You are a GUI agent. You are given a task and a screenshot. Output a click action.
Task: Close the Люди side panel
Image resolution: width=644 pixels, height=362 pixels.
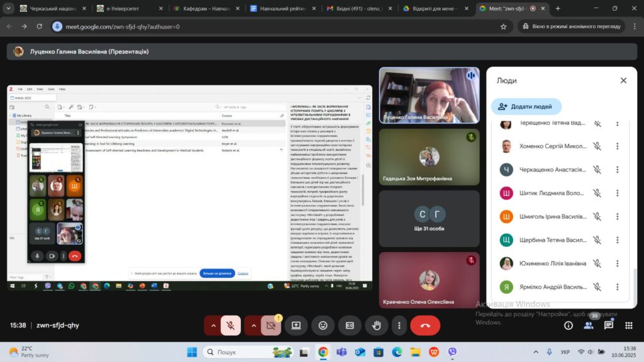(x=623, y=80)
